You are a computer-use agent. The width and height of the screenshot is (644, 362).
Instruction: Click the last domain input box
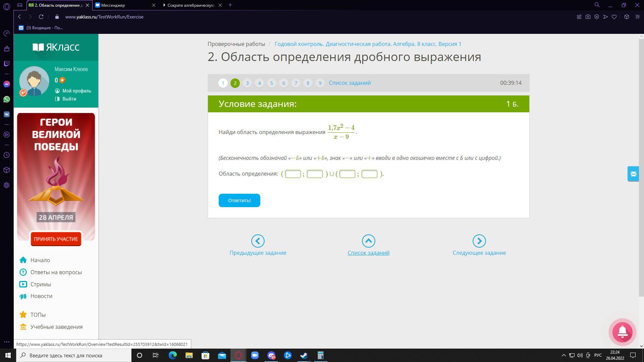tap(369, 174)
